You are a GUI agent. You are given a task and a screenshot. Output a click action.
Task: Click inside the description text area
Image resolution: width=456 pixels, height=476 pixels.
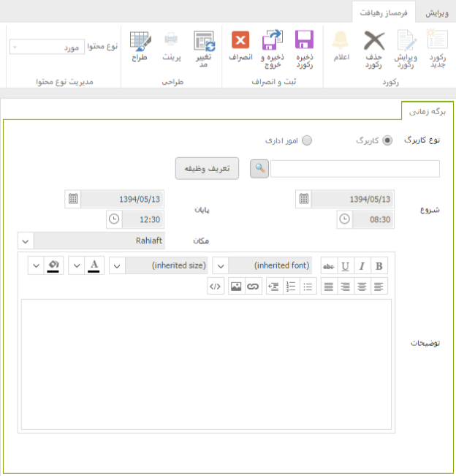coord(206,364)
